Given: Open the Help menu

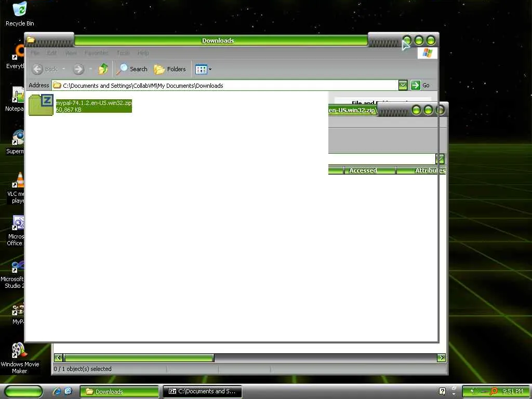Looking at the screenshot, I should pyautogui.click(x=143, y=53).
